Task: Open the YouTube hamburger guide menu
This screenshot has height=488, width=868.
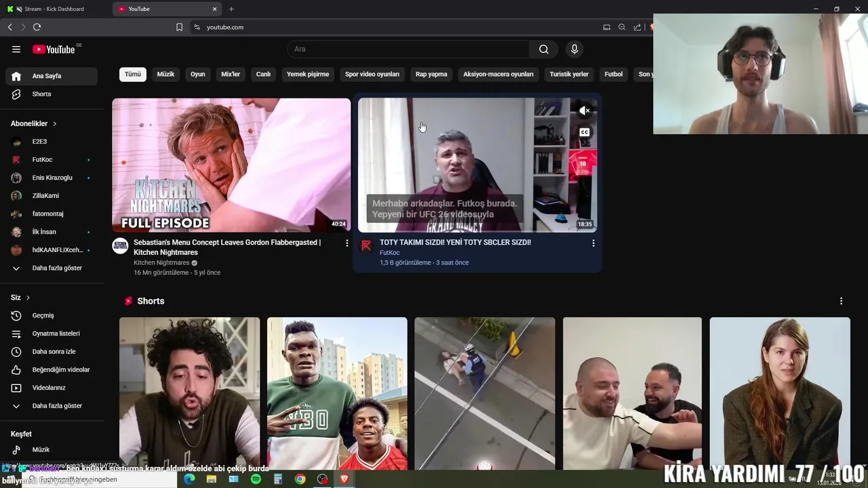Action: 16,49
